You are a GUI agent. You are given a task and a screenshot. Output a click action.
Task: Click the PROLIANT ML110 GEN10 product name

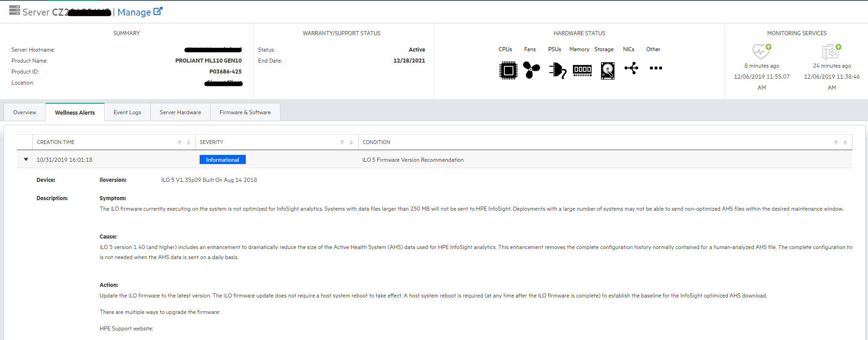[208, 61]
